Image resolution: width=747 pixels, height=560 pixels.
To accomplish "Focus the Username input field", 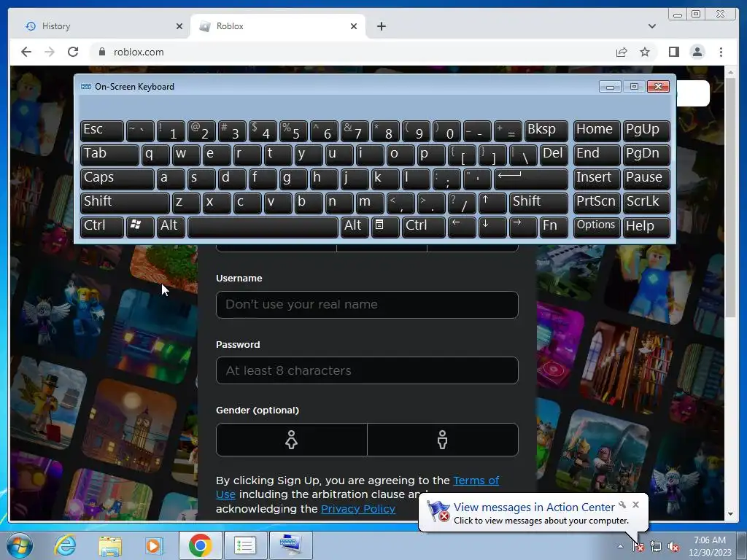I will [x=367, y=305].
